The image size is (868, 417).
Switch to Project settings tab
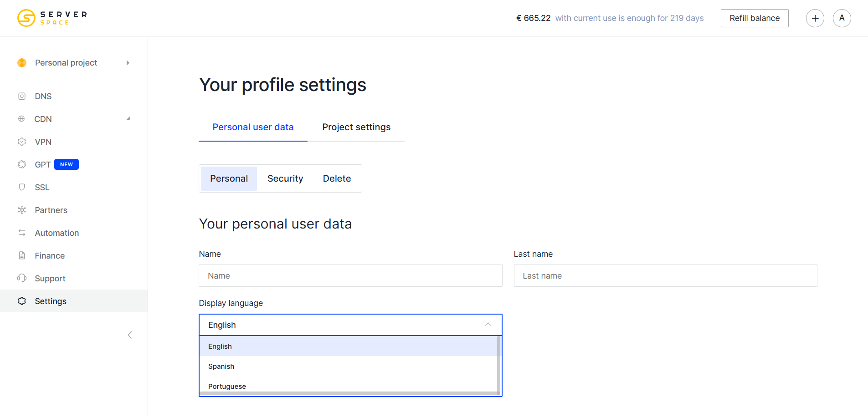(356, 127)
